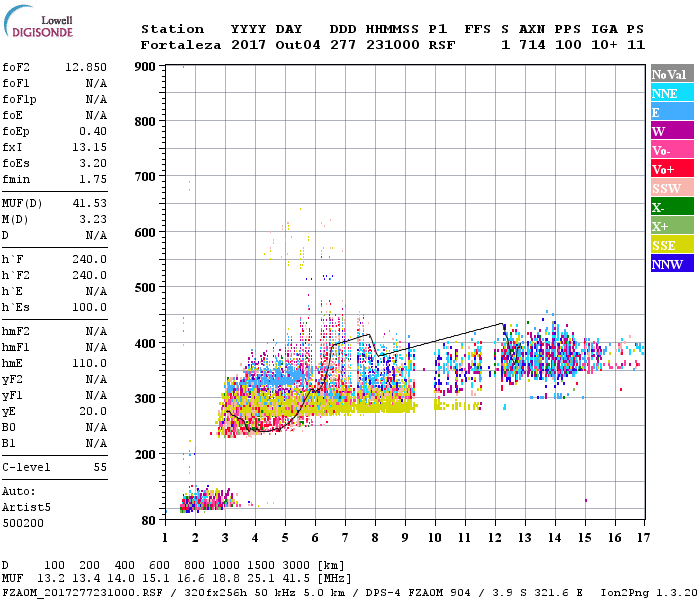Pick the W purple legend swatch

(671, 131)
